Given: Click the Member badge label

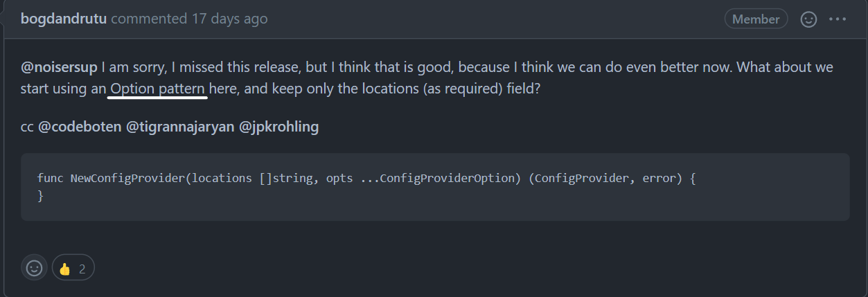Looking at the screenshot, I should coord(756,19).
